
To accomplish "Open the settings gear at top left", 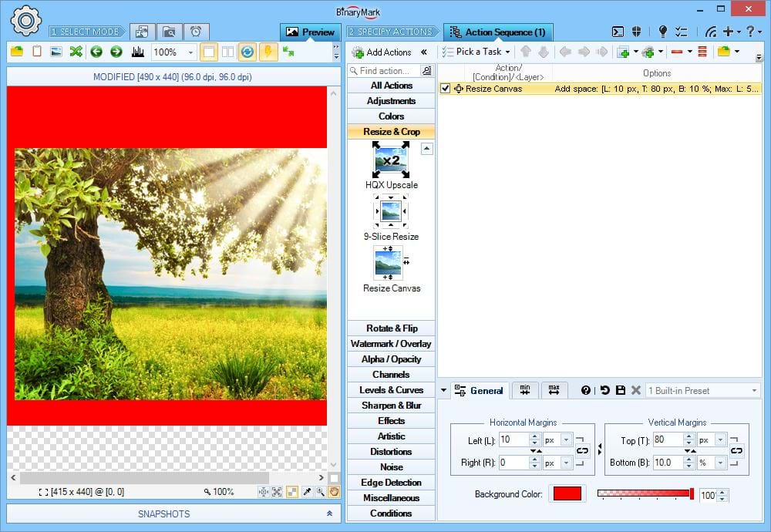I will point(25,21).
